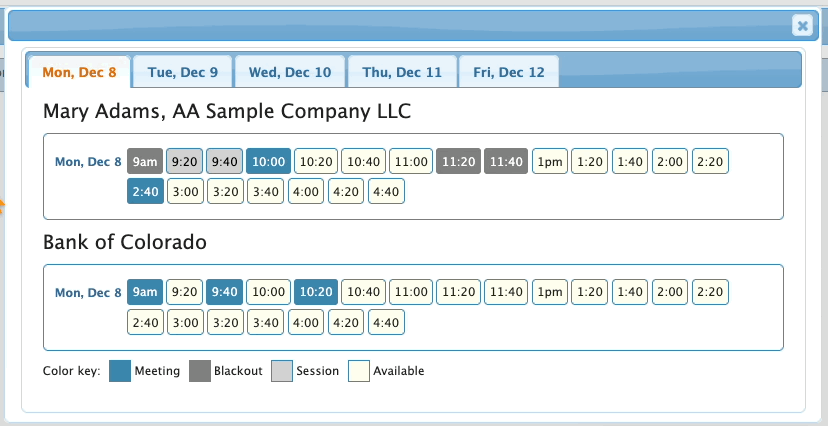
Task: Open the Wed, Dec 10 tab
Action: click(x=290, y=72)
